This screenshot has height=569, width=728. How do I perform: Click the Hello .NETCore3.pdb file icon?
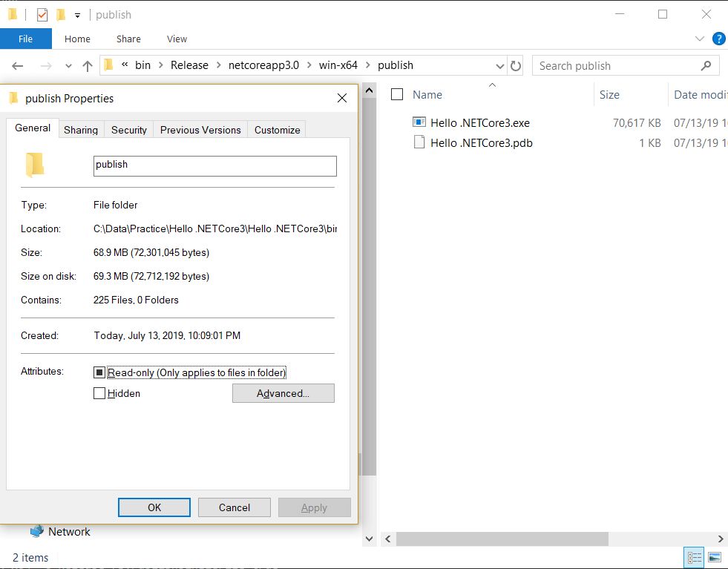coord(420,142)
